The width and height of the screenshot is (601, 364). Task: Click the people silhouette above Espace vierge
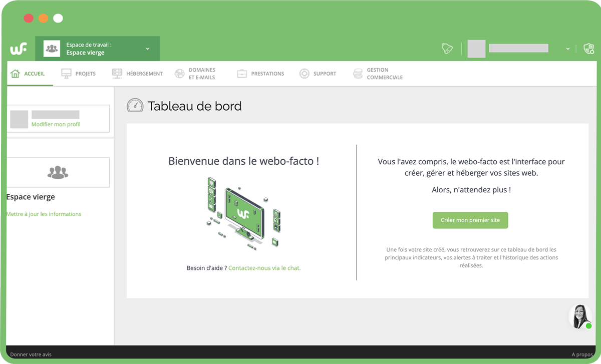coord(59,172)
